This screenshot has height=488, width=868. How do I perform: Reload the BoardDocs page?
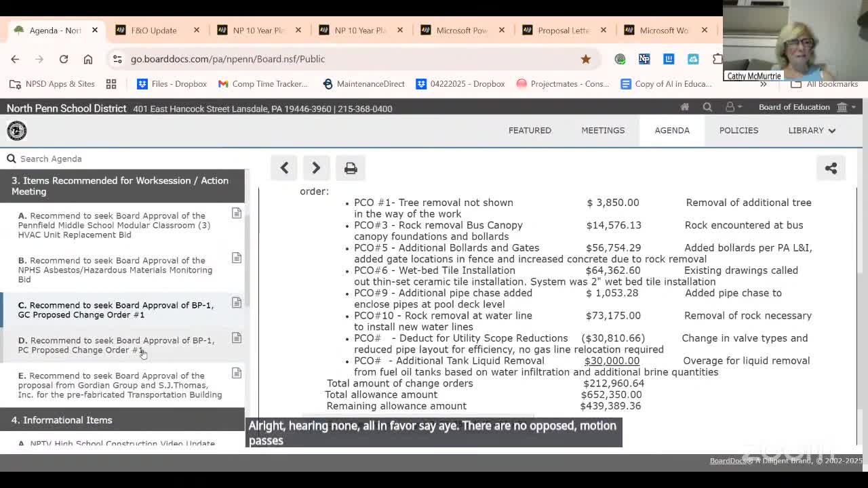click(x=64, y=59)
